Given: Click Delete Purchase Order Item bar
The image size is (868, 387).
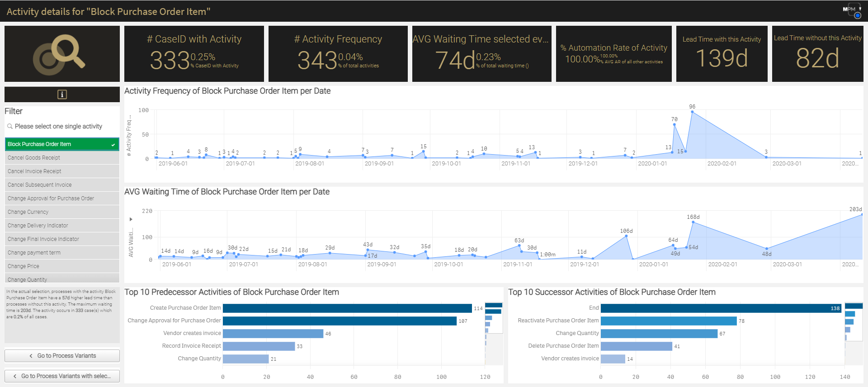Looking at the screenshot, I should 637,346.
